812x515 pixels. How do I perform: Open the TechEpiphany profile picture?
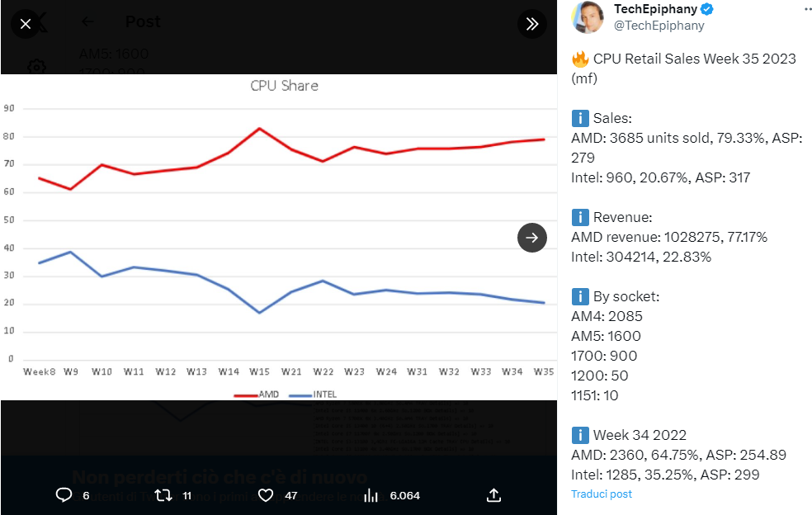[x=588, y=17]
